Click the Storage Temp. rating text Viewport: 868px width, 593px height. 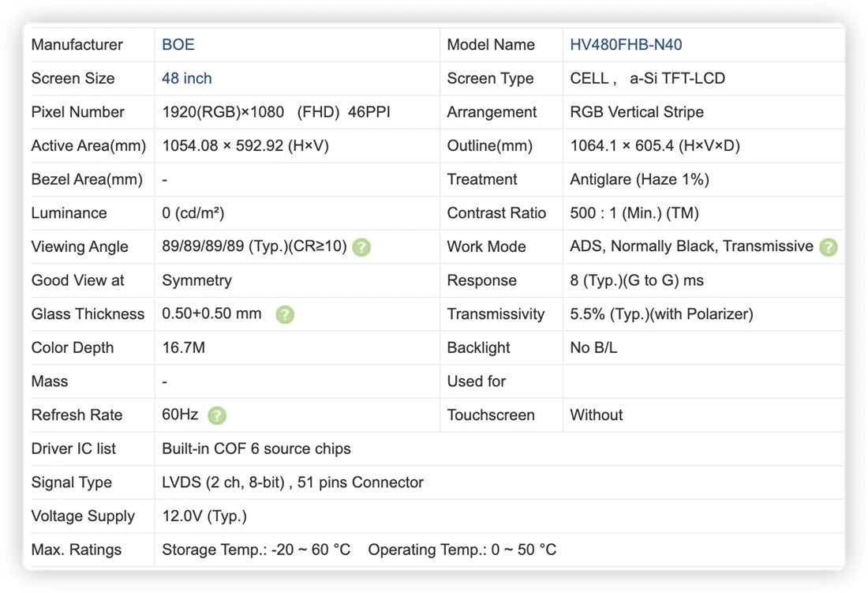point(256,550)
